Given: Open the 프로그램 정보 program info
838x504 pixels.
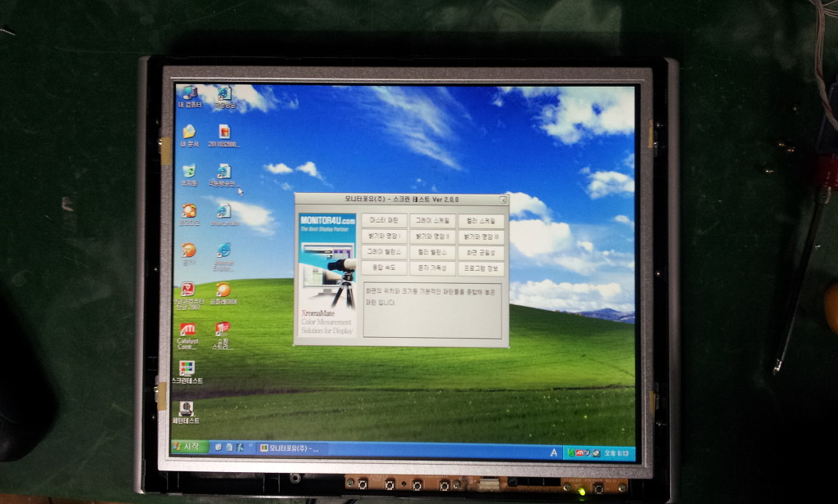Looking at the screenshot, I should pos(481,268).
